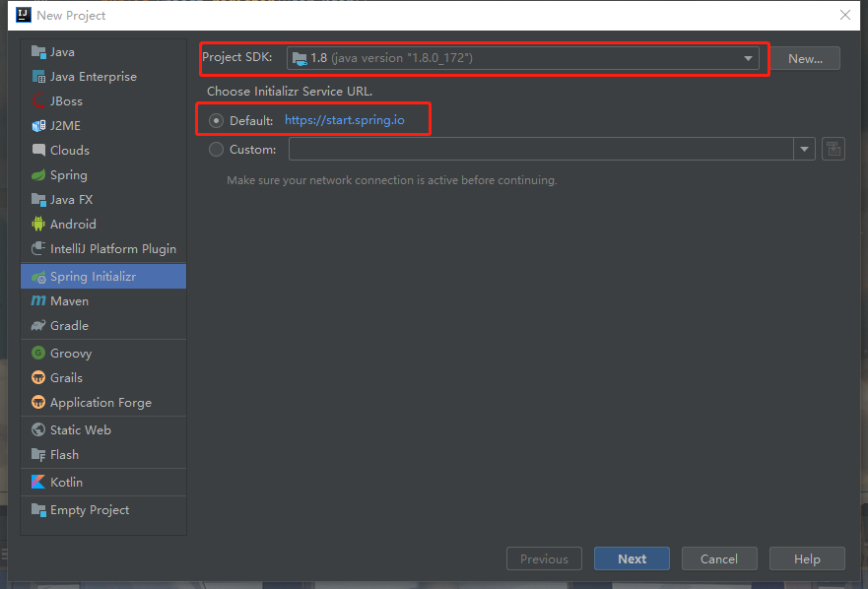
Task: Select the Static Web globe icon
Action: tap(38, 429)
